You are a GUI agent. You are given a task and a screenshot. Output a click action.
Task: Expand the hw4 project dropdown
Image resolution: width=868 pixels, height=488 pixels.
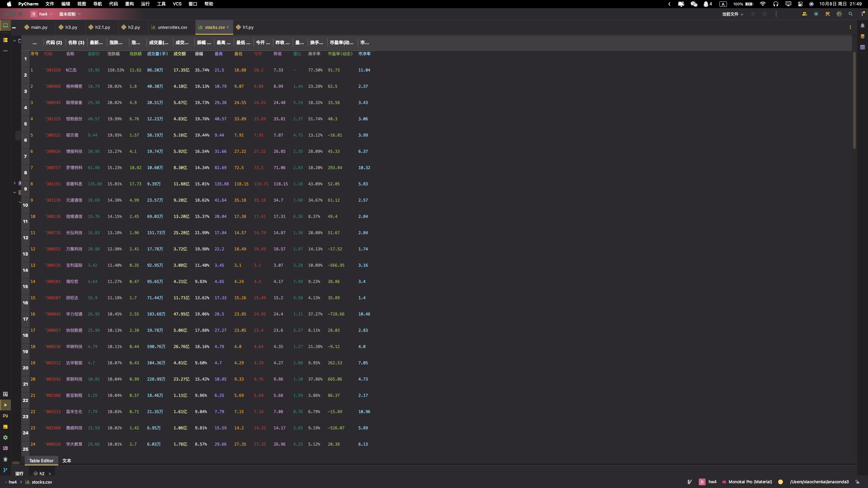click(x=42, y=14)
